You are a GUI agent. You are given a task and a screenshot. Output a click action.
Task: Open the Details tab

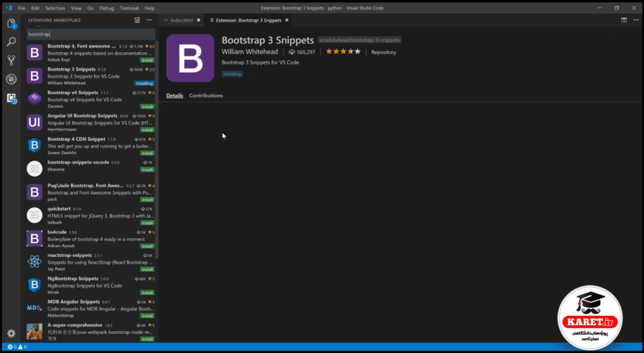[x=175, y=95]
